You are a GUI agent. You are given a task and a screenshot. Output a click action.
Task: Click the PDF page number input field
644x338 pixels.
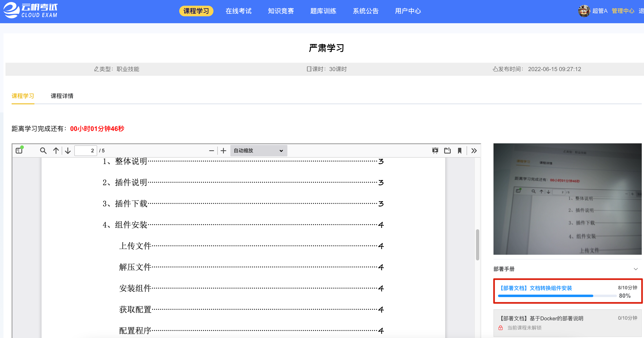(86, 150)
